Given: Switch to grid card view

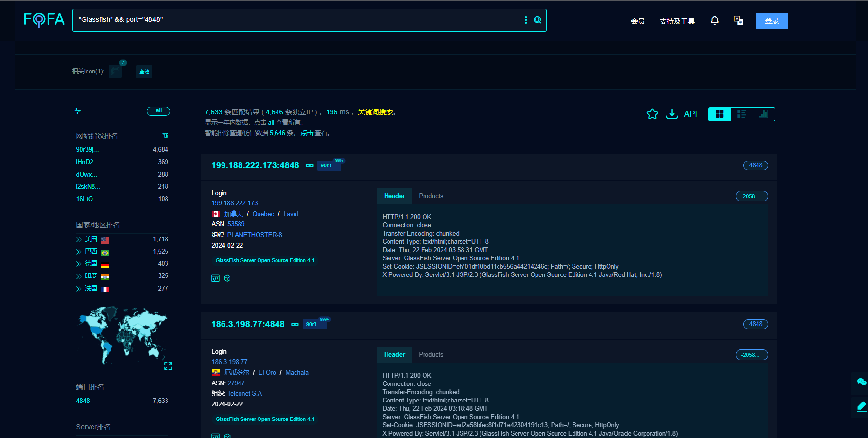Looking at the screenshot, I should pos(720,114).
